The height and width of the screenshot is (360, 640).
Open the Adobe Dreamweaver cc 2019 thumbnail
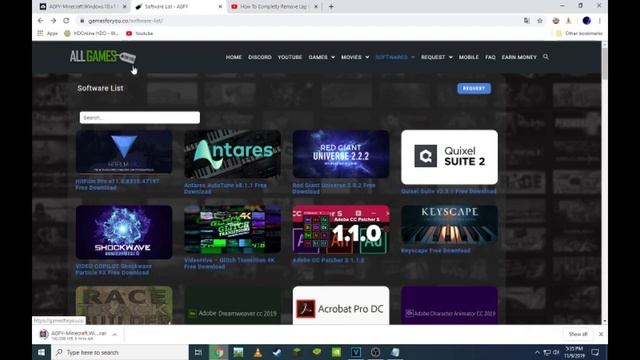point(232,305)
